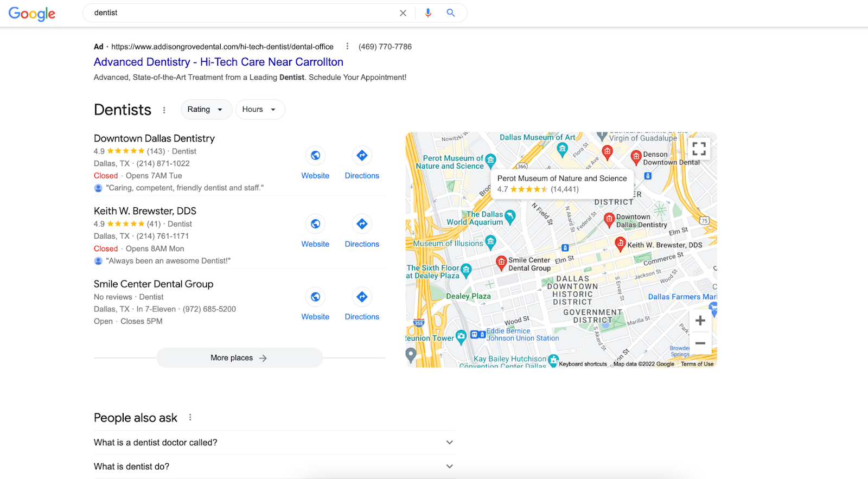This screenshot has height=479, width=868.
Task: Open Smile Center Dental Group listing
Action: [x=154, y=284]
